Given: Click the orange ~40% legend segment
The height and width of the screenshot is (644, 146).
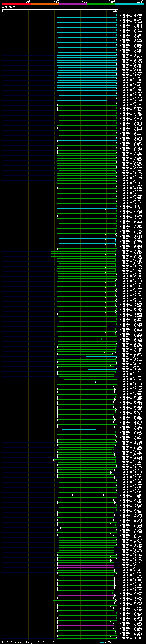Looking at the screenshot, I should 45,4.
